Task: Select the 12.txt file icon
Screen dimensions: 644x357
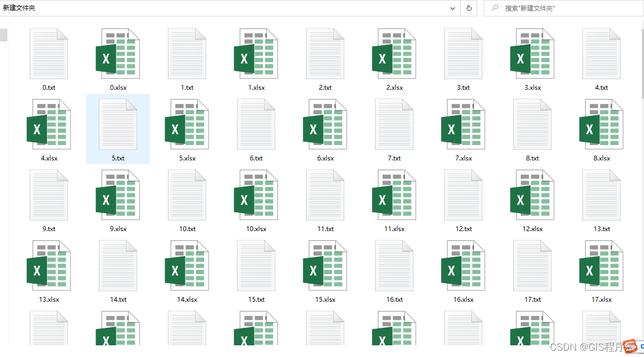Action: click(463, 195)
